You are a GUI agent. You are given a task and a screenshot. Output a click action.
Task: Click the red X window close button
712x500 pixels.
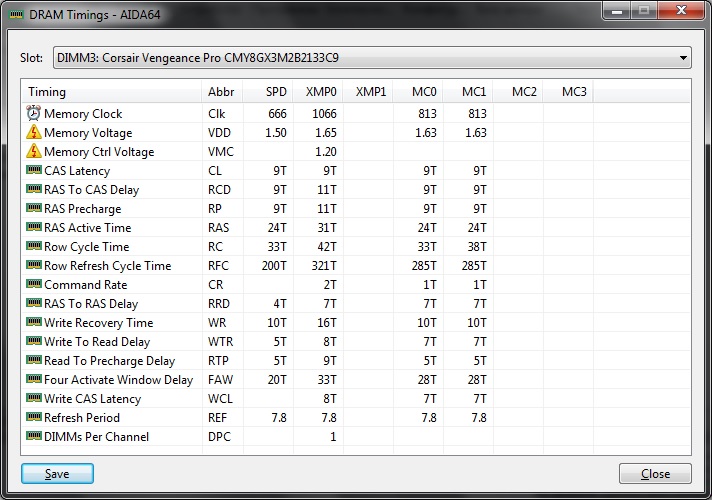(x=682, y=11)
